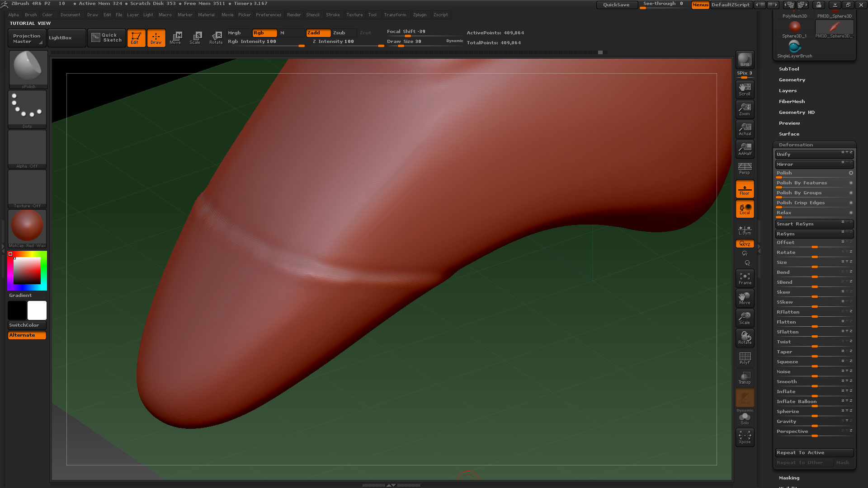Image resolution: width=868 pixels, height=488 pixels.
Task: Click the SwitchColor button
Action: pyautogui.click(x=27, y=325)
